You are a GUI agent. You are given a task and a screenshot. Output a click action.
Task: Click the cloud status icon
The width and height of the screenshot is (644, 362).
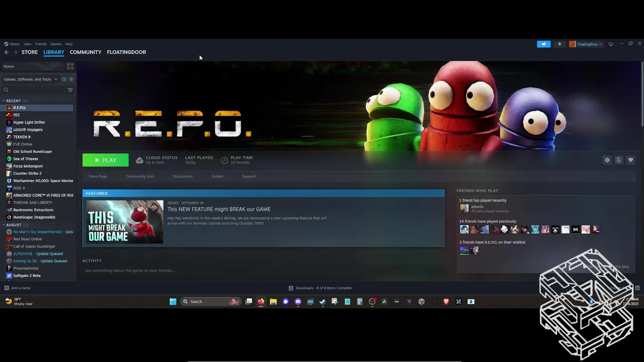pos(139,160)
